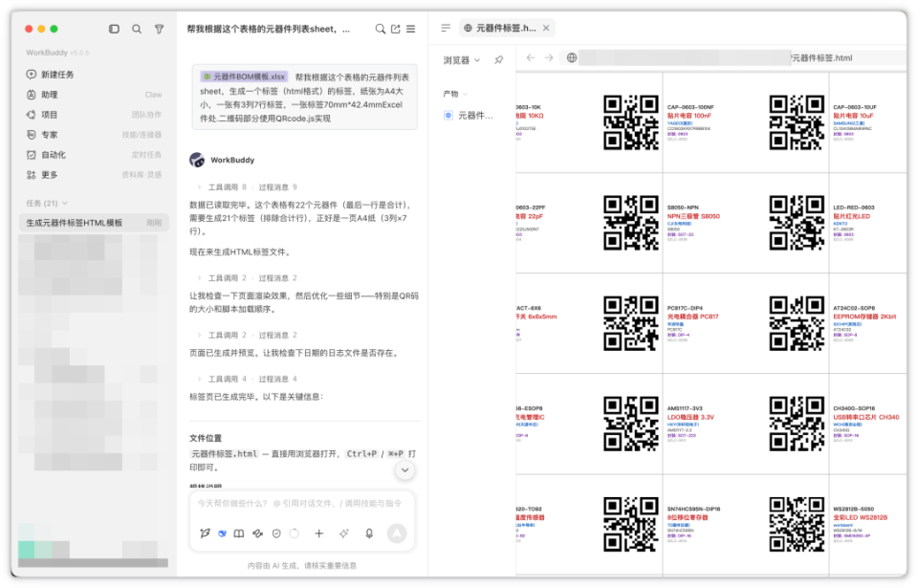The image size is (918, 588).
Task: Open search in the left sidebar
Action: tap(137, 29)
